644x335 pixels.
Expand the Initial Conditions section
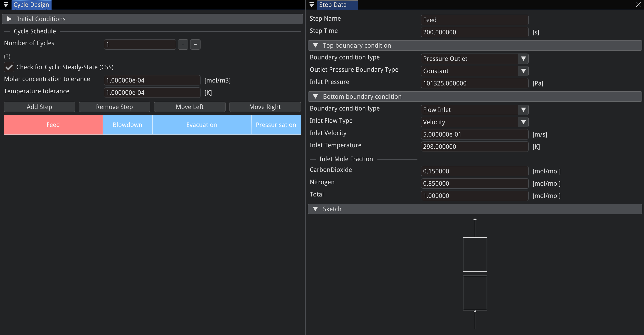click(x=152, y=19)
